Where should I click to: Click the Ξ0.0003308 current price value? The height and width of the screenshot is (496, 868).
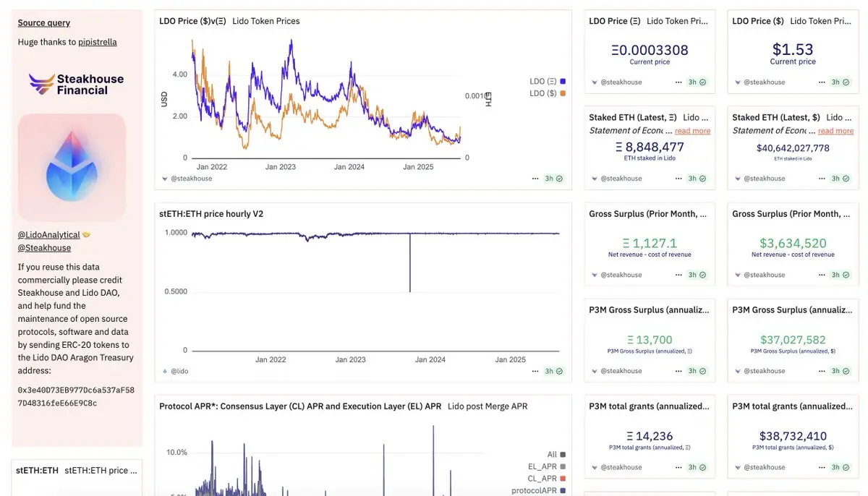coord(650,50)
